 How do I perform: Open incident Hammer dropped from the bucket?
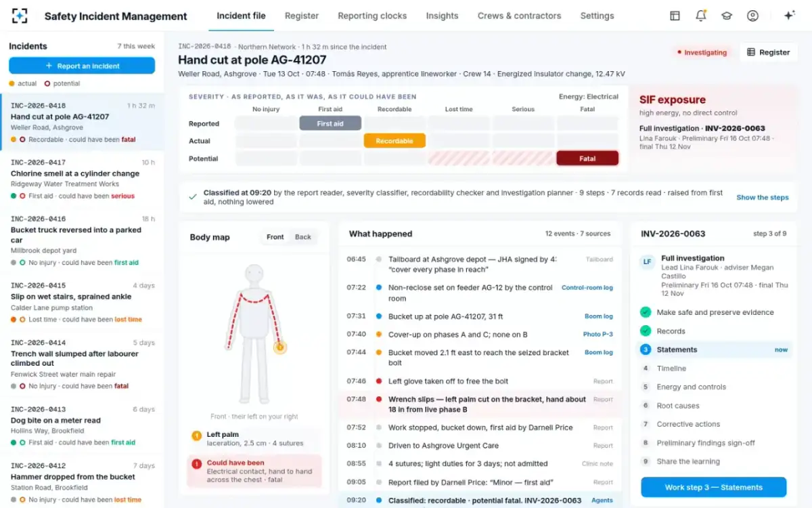point(82,481)
